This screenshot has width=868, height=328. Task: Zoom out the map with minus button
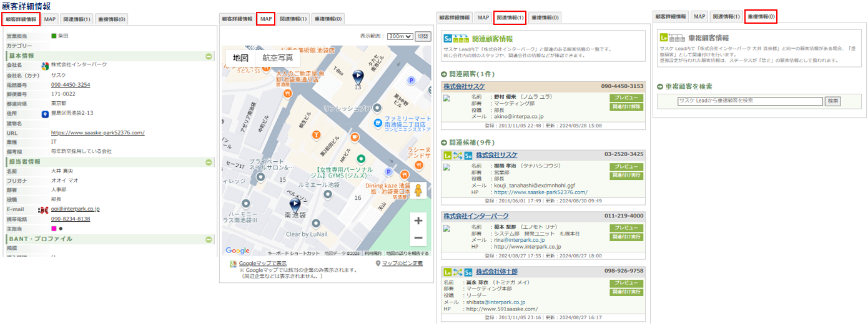[x=418, y=238]
